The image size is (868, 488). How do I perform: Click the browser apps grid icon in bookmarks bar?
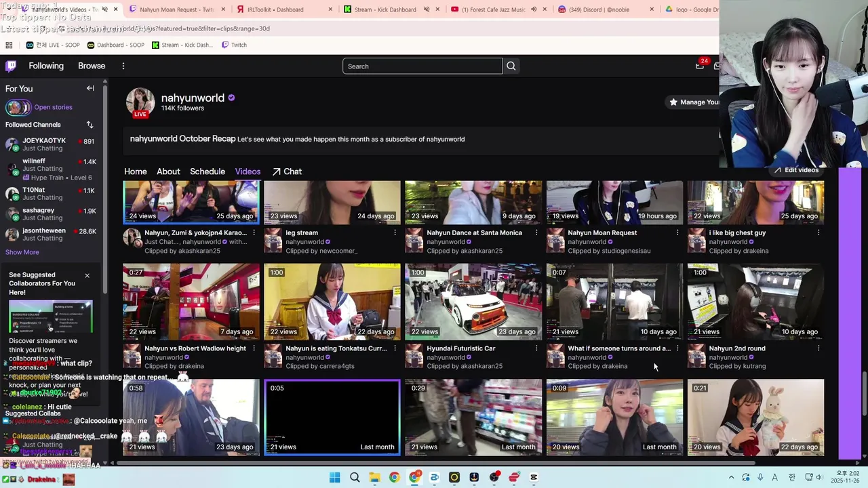click(9, 45)
